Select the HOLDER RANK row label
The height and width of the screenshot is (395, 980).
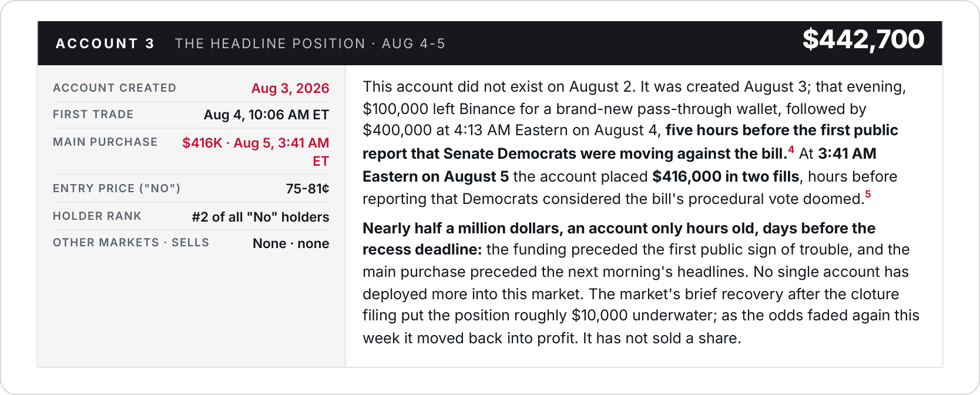pyautogui.click(x=98, y=216)
